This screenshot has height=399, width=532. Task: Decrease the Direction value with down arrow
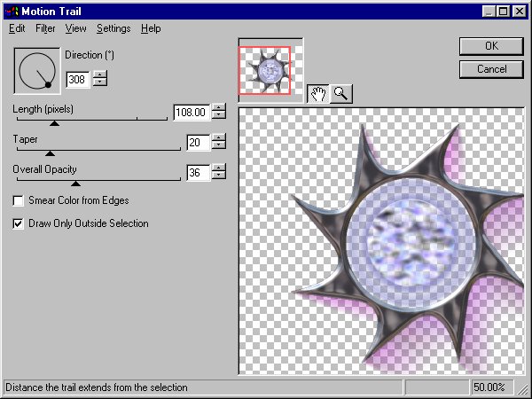(x=100, y=82)
